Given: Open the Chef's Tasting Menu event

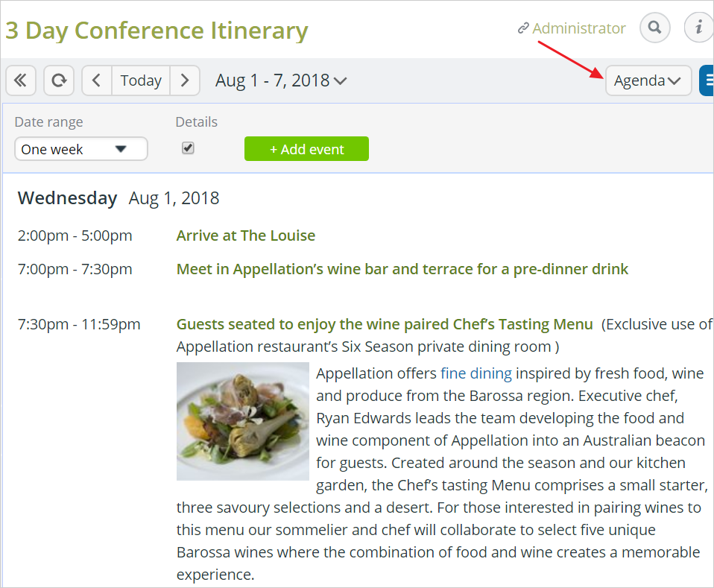Looking at the screenshot, I should pos(384,324).
